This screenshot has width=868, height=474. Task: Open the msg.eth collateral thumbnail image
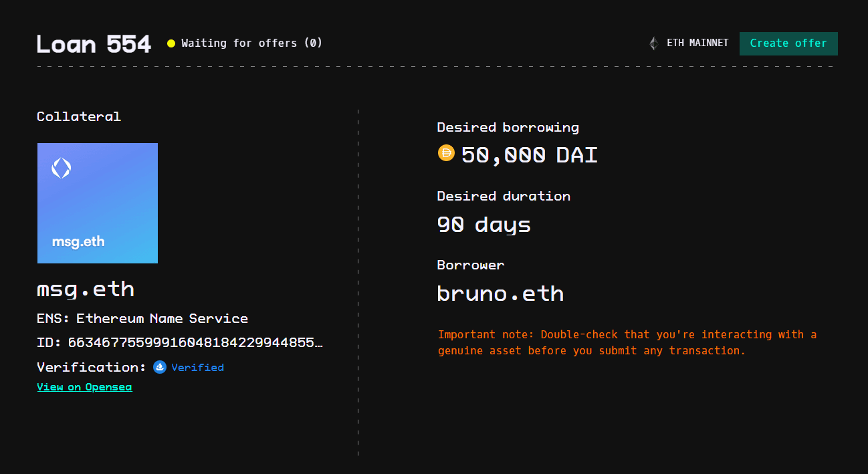point(98,203)
